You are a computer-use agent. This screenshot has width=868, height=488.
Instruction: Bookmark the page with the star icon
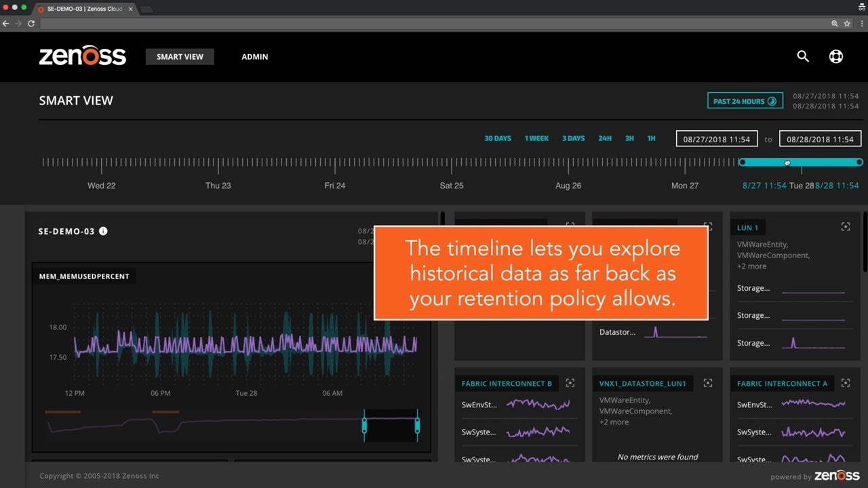pyautogui.click(x=847, y=23)
